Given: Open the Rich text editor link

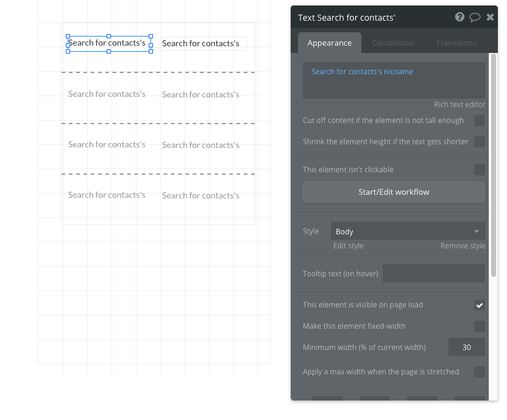Looking at the screenshot, I should [x=459, y=105].
